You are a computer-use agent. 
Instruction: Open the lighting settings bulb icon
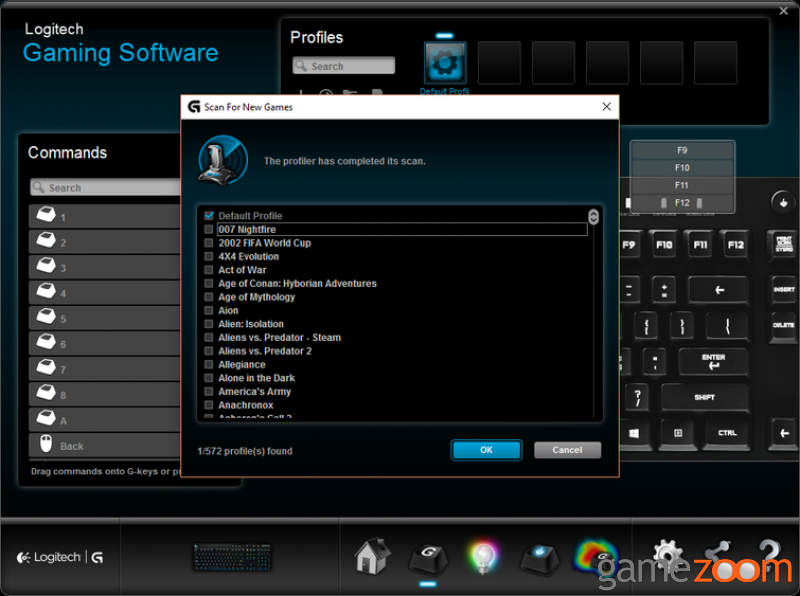tap(483, 557)
